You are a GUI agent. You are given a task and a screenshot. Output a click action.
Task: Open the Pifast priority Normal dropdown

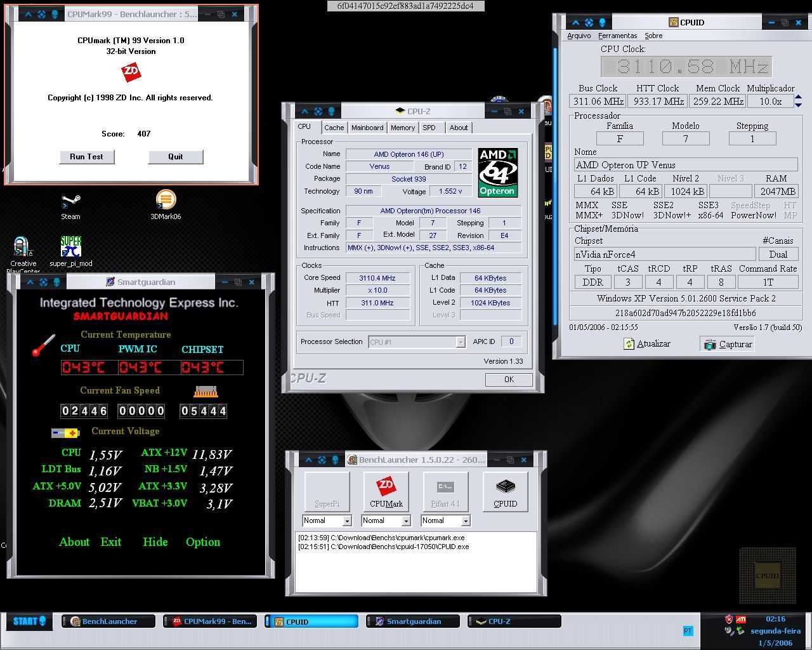[466, 521]
